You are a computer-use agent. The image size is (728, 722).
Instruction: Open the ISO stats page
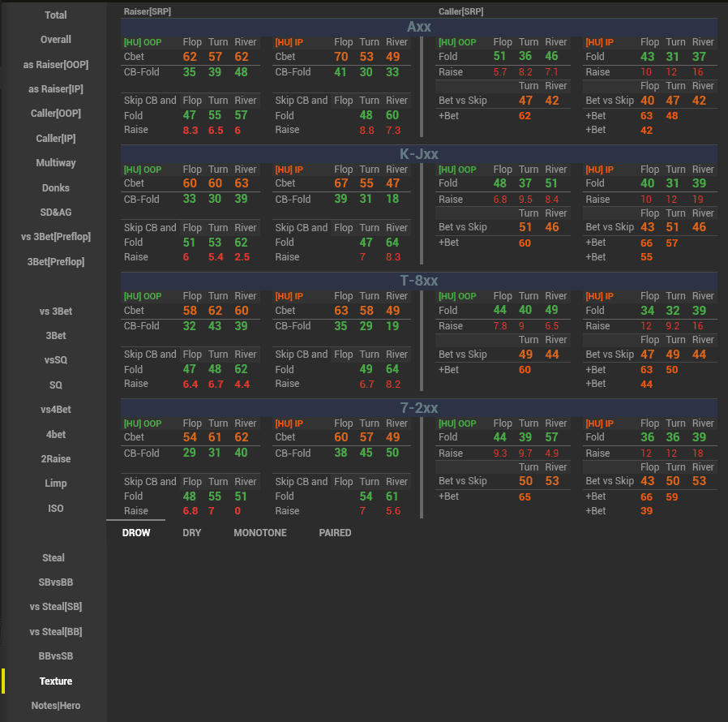[x=56, y=509]
